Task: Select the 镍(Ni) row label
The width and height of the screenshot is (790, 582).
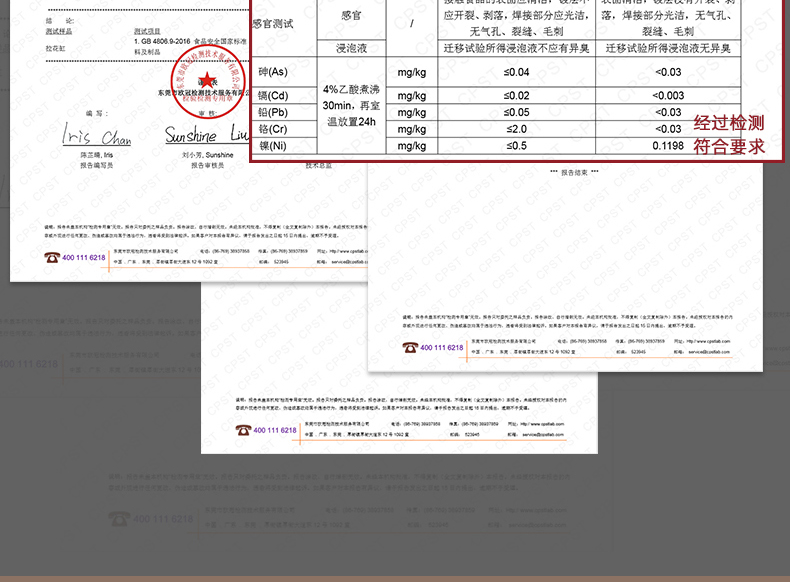Action: tap(272, 147)
